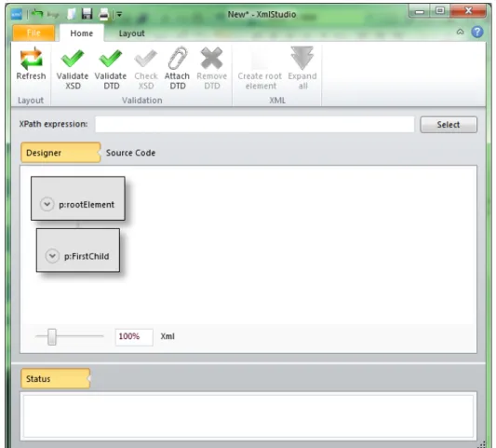This screenshot has width=496, height=448.
Task: Switch to the Home ribbon tab
Action: click(x=82, y=34)
